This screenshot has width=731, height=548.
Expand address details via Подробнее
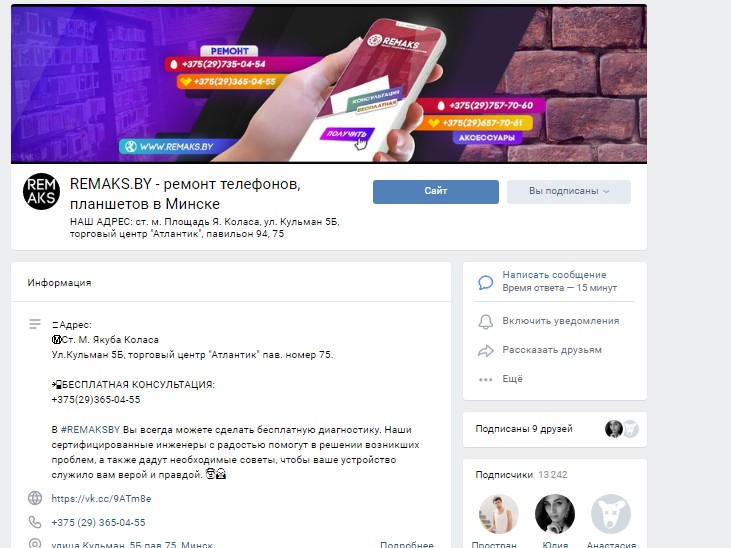pos(407,544)
